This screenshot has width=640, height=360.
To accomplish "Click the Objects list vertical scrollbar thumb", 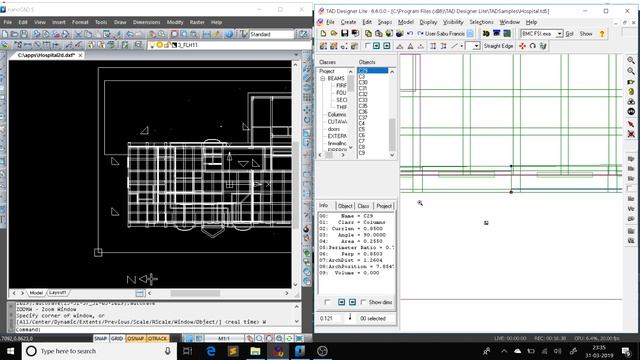I will (392, 135).
